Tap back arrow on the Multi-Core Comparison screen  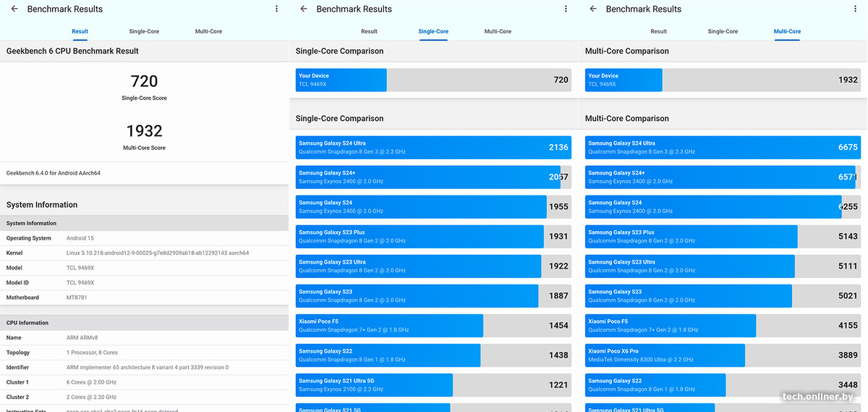click(593, 9)
